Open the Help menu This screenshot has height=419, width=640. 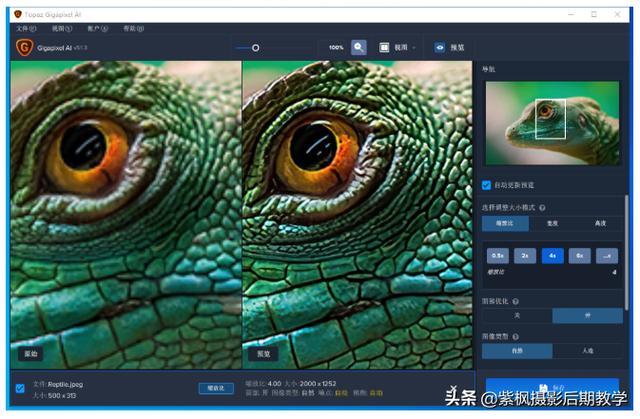(x=129, y=29)
